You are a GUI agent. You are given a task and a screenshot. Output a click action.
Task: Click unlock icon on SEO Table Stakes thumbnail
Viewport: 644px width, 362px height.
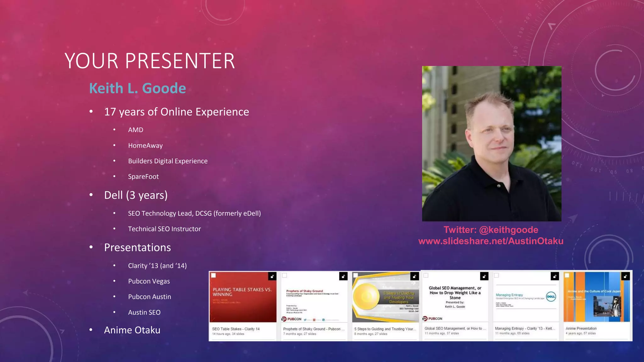(272, 276)
